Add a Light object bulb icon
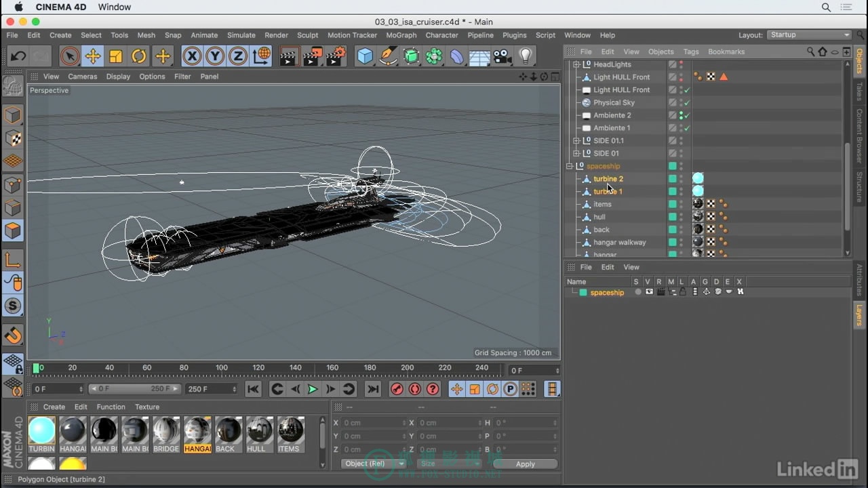This screenshot has width=868, height=488. (526, 56)
